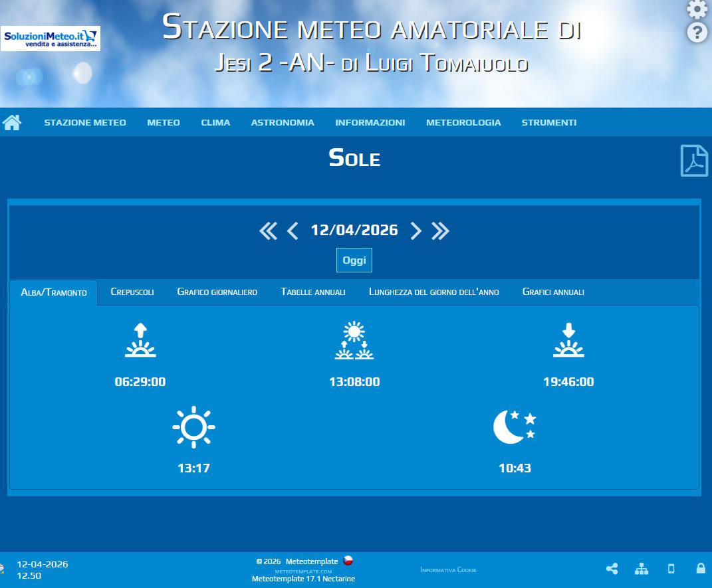712x588 pixels.
Task: Open the Astronomia menu
Action: [283, 122]
